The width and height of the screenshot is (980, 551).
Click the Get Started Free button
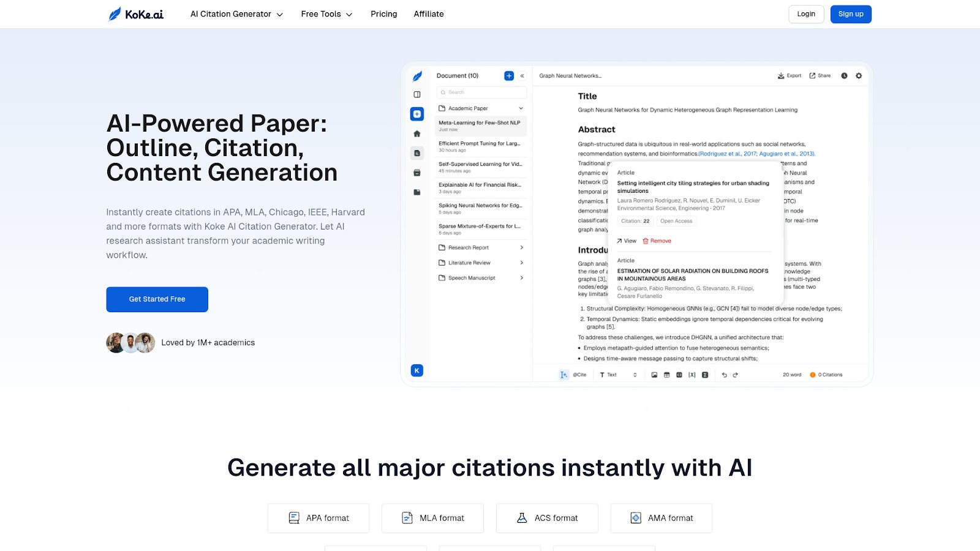[157, 299]
